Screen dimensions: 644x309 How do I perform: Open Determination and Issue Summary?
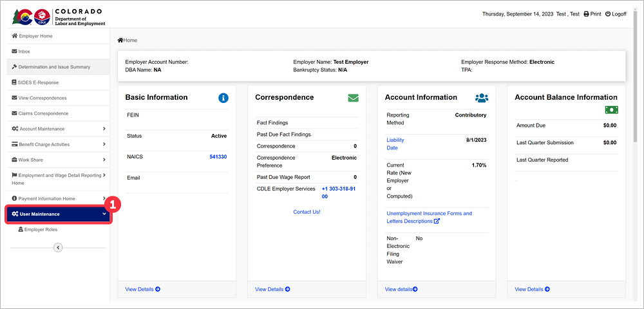tap(54, 67)
